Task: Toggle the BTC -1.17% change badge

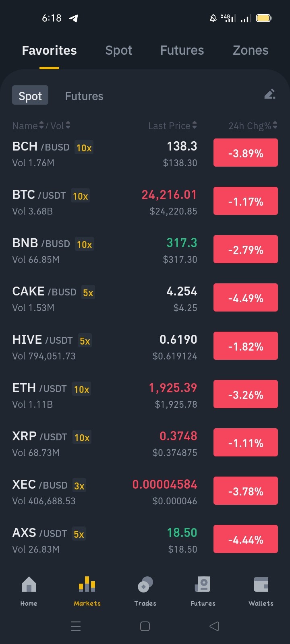Action: click(x=246, y=201)
